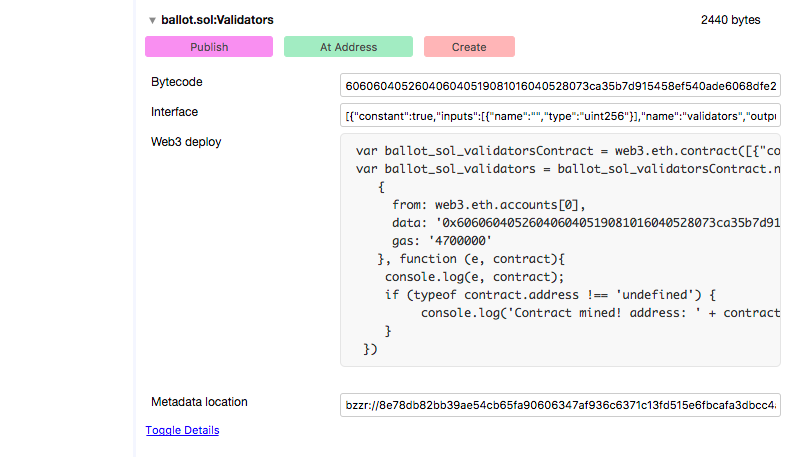The image size is (789, 457).
Task: Click the Interface label
Action: coord(174,112)
